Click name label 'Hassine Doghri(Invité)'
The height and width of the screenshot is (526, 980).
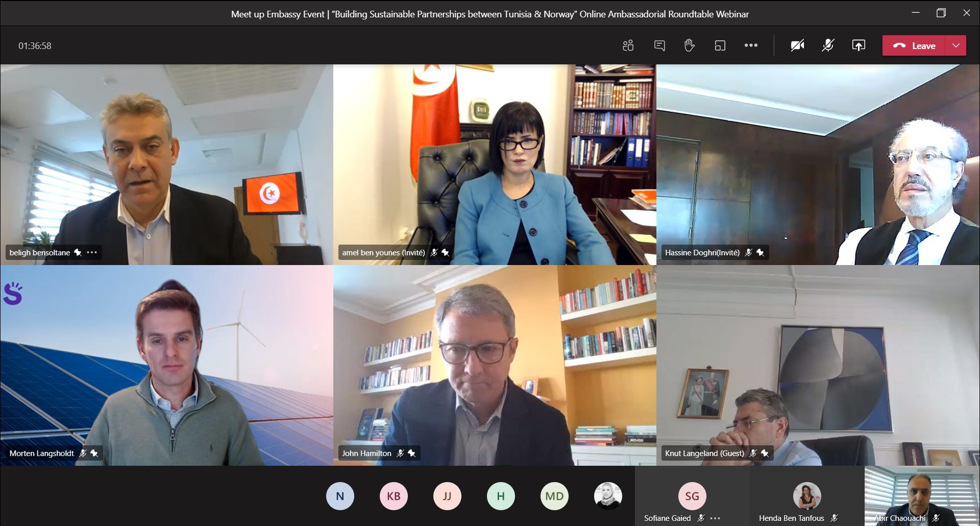(x=702, y=252)
